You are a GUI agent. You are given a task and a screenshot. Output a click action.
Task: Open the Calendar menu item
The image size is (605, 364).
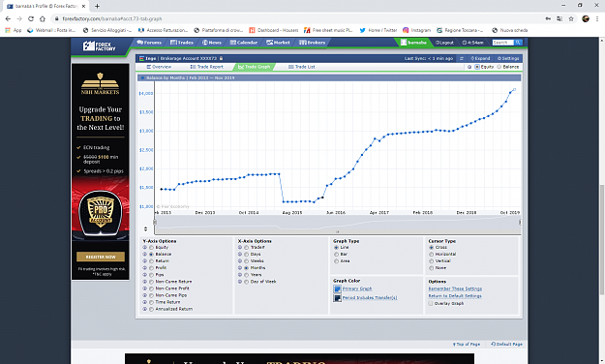(x=244, y=43)
